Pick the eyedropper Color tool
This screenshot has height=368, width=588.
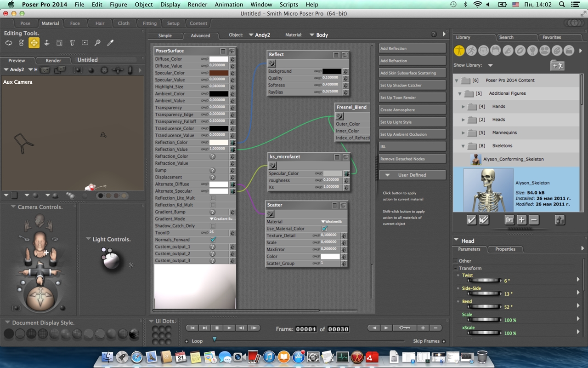110,43
